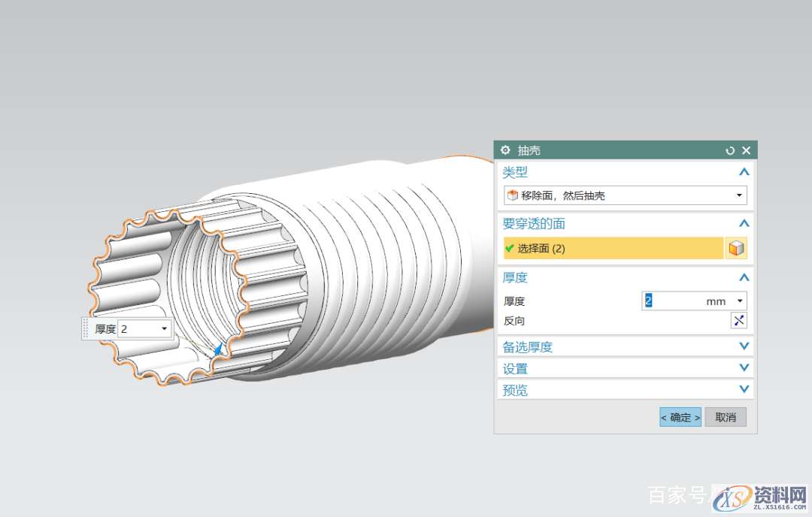Click the blue direction arrow on the model
Image resolution: width=812 pixels, height=517 pixels.
217,349
